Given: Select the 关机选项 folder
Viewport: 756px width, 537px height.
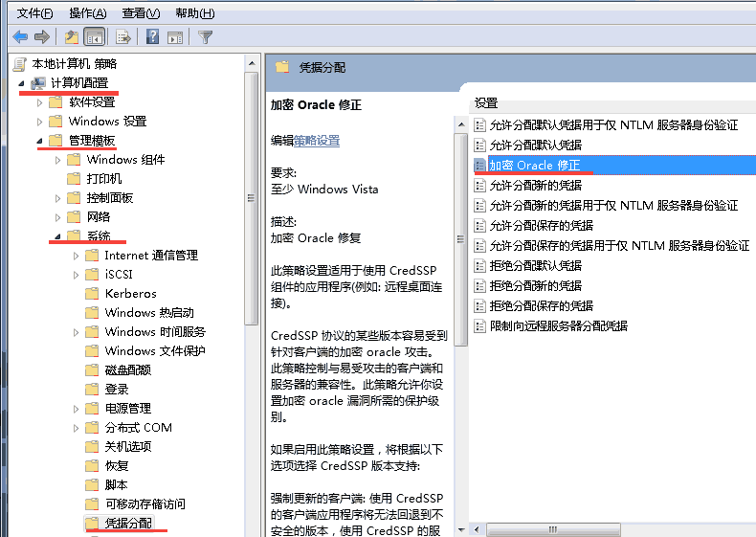Looking at the screenshot, I should coord(128,447).
